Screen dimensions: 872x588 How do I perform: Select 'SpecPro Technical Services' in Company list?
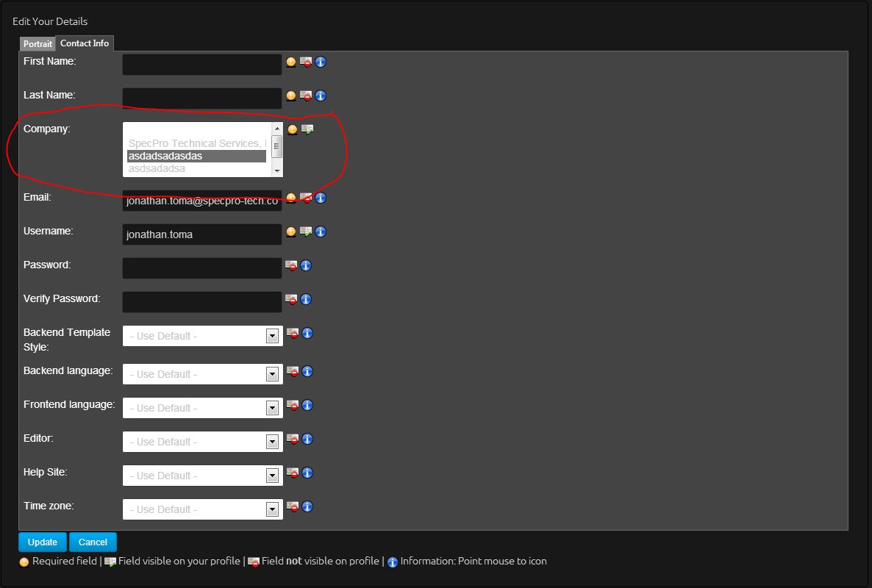(x=198, y=143)
